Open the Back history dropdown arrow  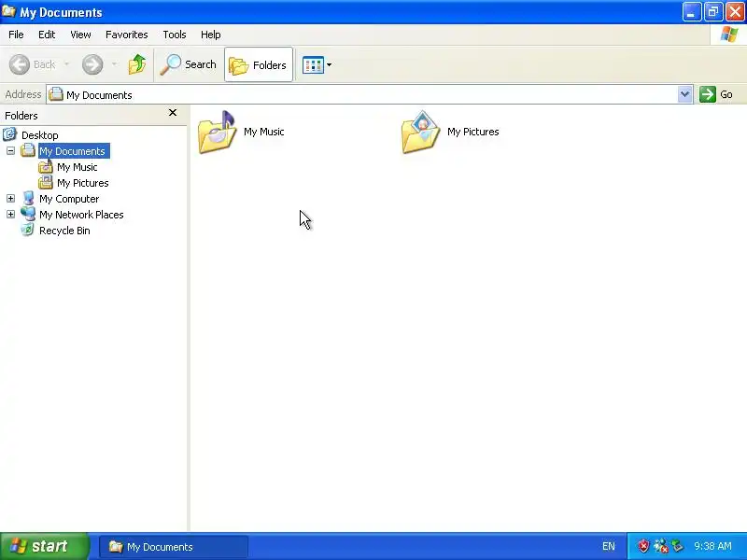(x=66, y=64)
